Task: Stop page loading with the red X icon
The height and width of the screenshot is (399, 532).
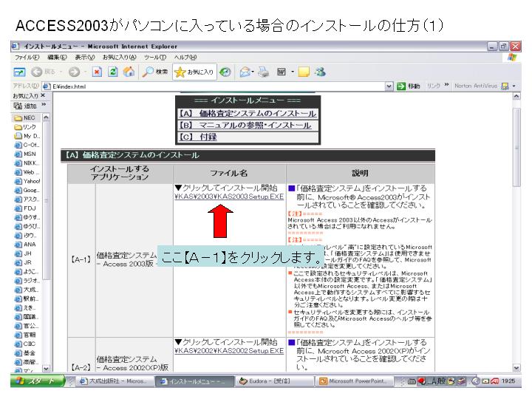Action: pos(97,72)
